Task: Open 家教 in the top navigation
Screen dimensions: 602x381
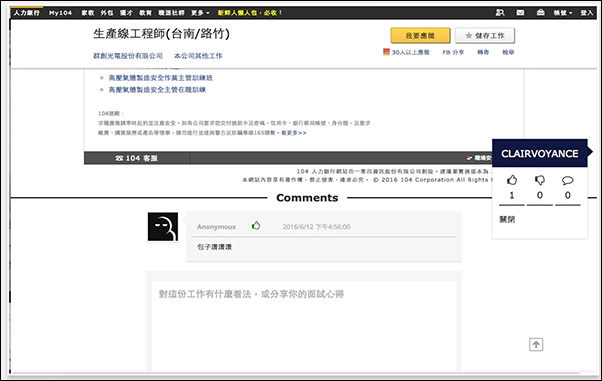Action: coord(88,13)
